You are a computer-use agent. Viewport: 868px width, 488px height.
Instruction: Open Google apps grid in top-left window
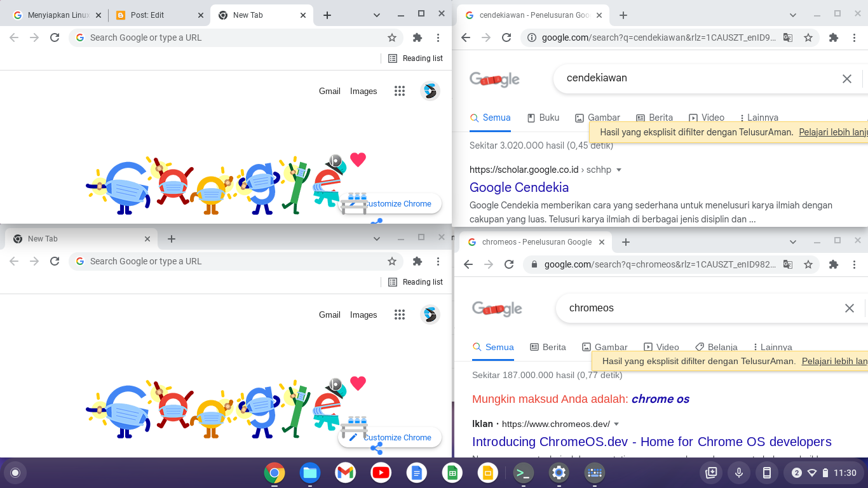[x=400, y=91]
